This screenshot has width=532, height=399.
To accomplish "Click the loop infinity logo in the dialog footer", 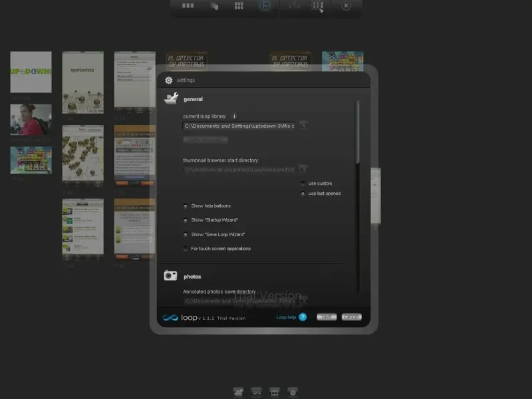I will coord(170,318).
